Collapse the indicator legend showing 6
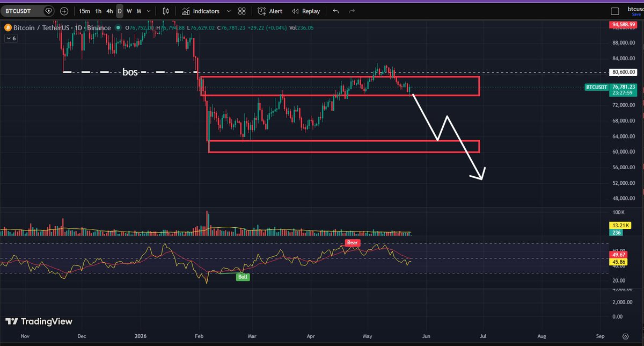Screen dimensions: 644x346 tap(11, 39)
